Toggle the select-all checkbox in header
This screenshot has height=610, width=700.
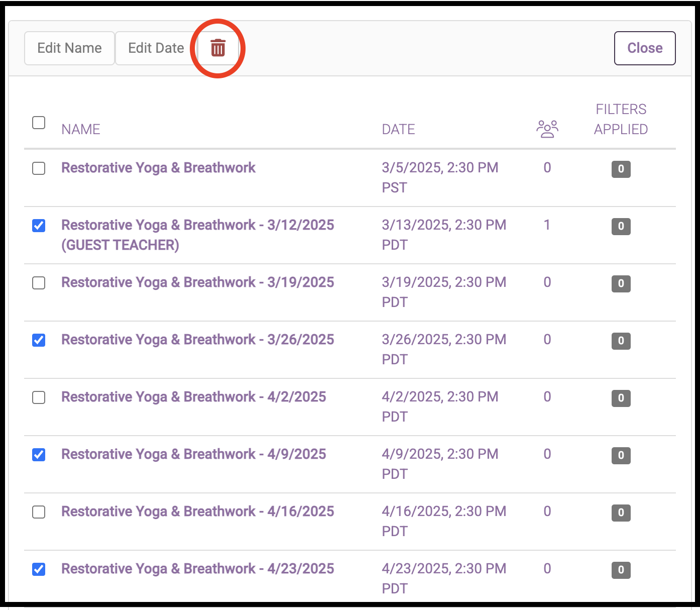(x=39, y=123)
